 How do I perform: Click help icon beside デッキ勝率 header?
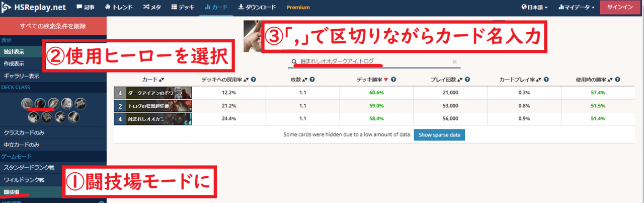(x=393, y=80)
